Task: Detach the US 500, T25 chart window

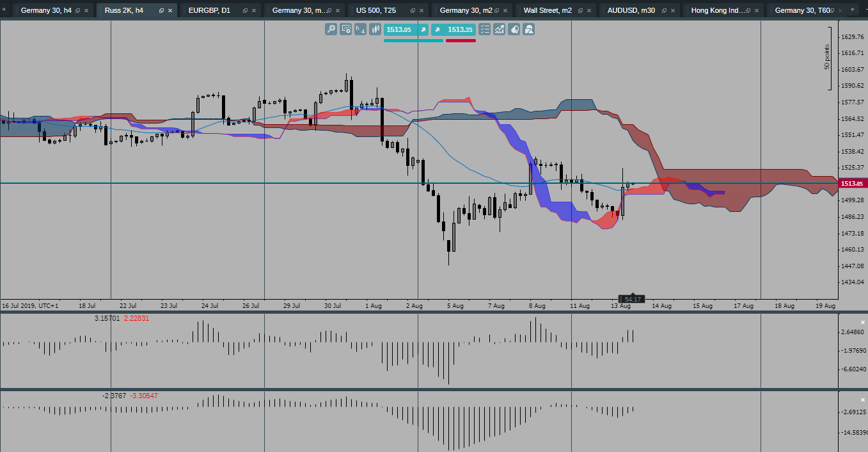Action: pyautogui.click(x=413, y=11)
